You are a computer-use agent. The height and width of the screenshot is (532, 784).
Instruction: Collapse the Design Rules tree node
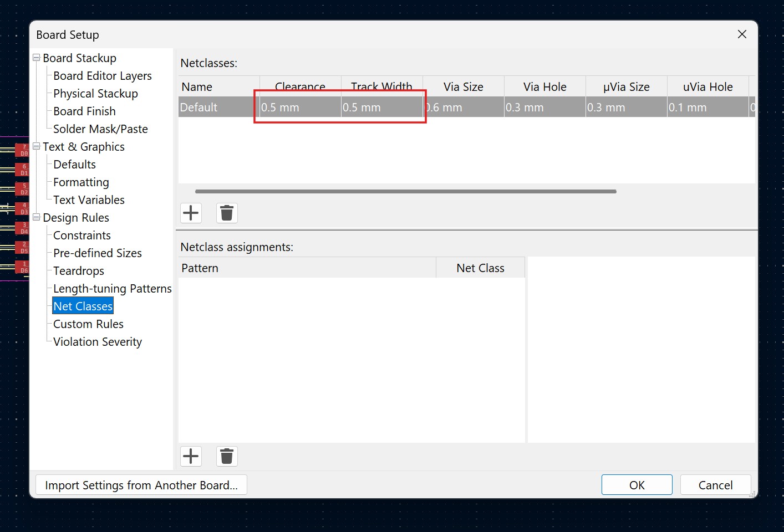(37, 217)
